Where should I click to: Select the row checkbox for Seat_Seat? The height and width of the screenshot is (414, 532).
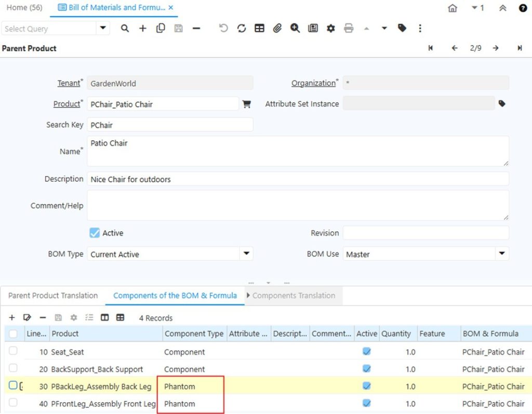(14, 351)
